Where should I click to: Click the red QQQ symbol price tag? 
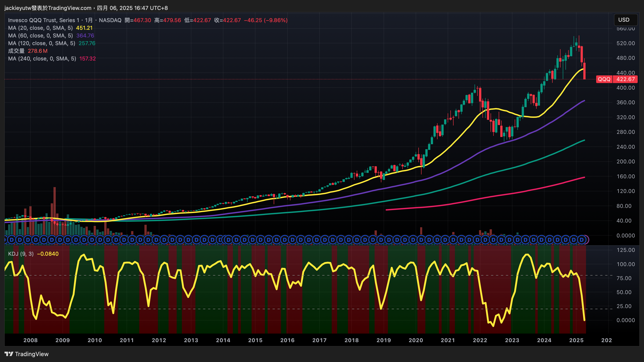604,79
